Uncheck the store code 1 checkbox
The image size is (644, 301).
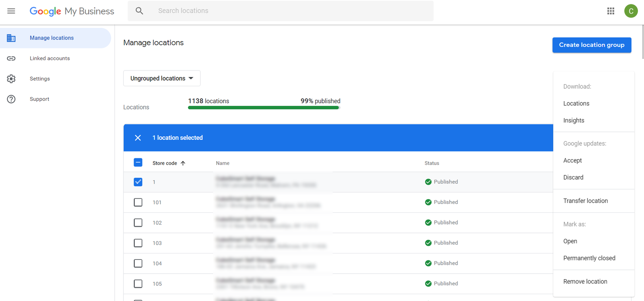pyautogui.click(x=138, y=182)
